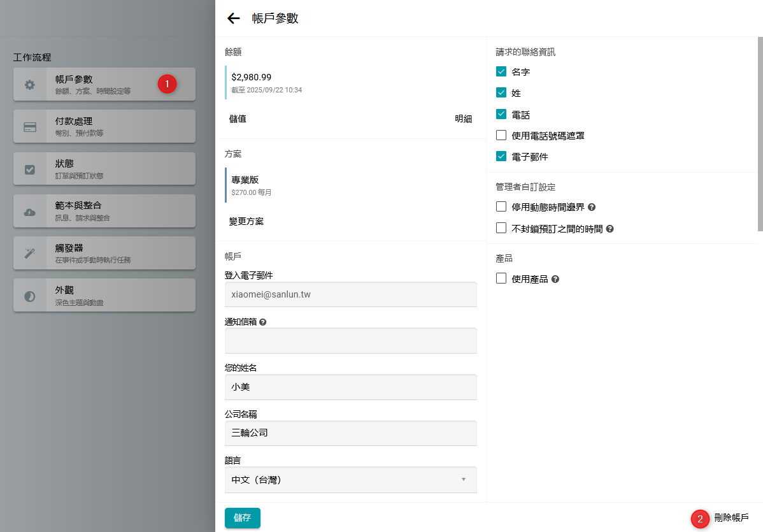Viewport: 763px width, 532px height.
Task: Click the 儲值 top-up link
Action: tap(238, 119)
